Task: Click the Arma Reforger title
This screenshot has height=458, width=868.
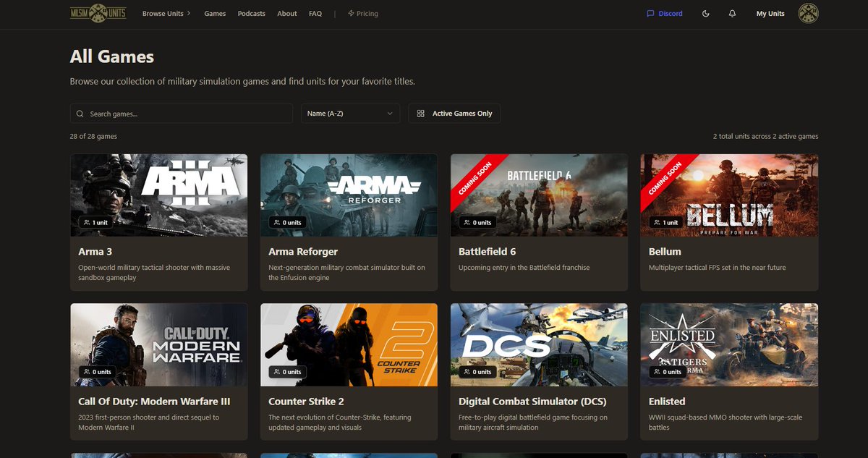Action: [x=303, y=252]
